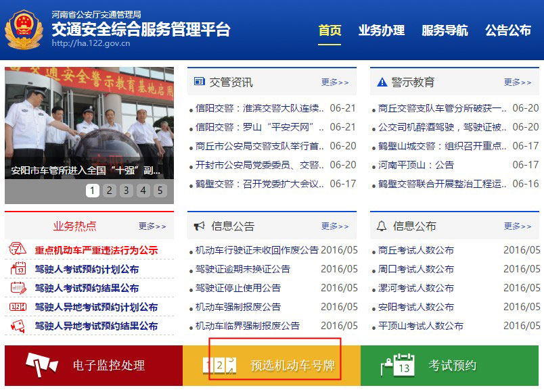This screenshot has width=544, height=392.
Task: Jump to carousel page 3
Action: [124, 191]
